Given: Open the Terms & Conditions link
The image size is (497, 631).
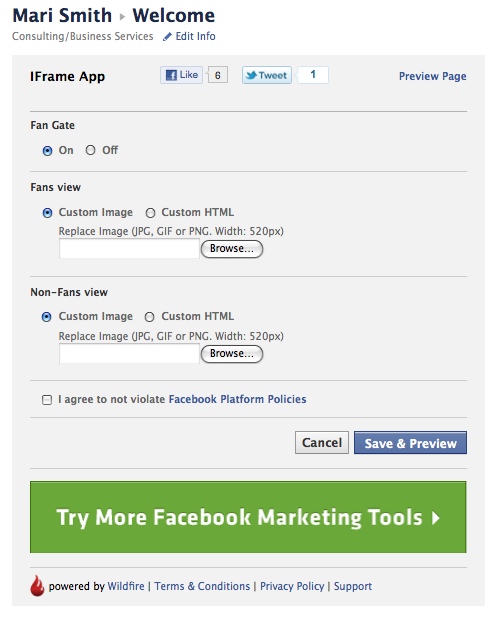Looking at the screenshot, I should [202, 586].
